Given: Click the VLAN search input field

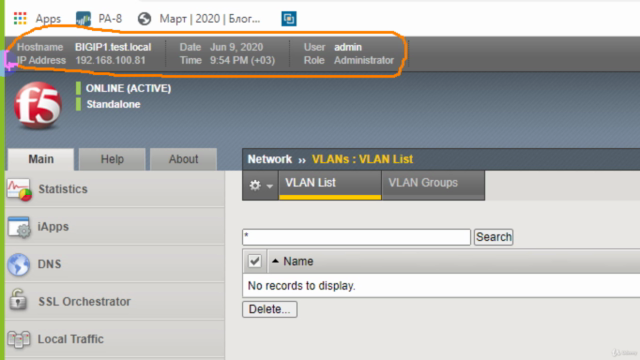Looking at the screenshot, I should [356, 237].
